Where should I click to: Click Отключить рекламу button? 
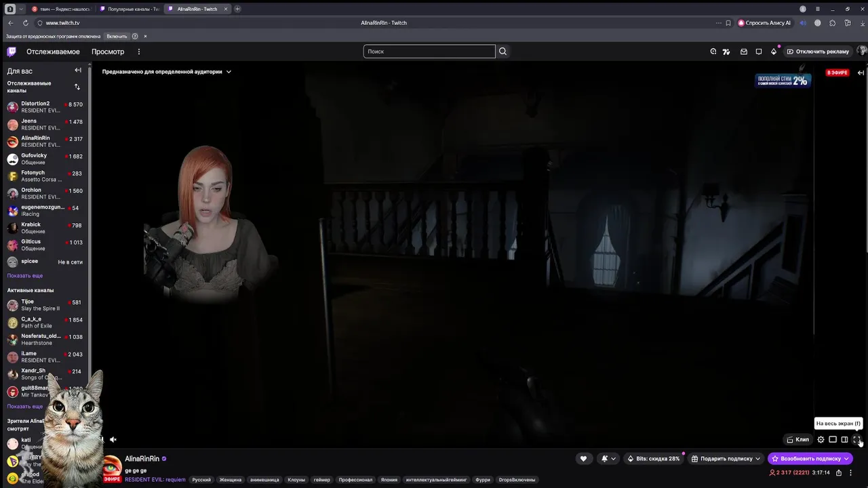click(x=818, y=52)
